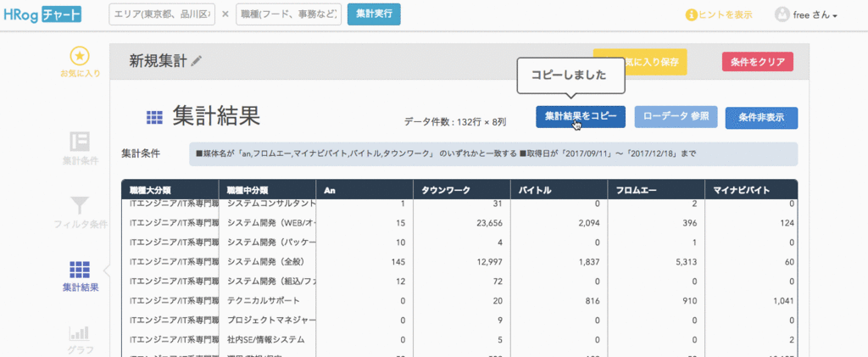
Task: Click the grid icon beside the 集計結果 heading
Action: click(x=154, y=117)
